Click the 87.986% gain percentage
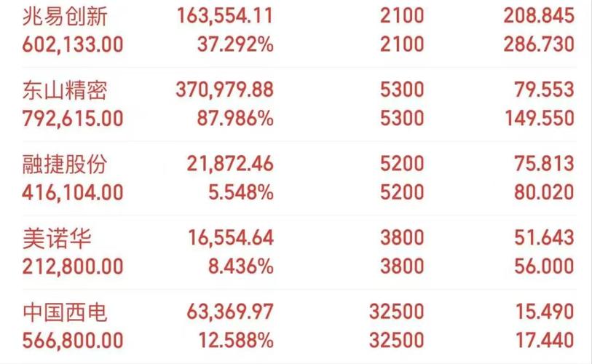592x364 pixels. [235, 118]
